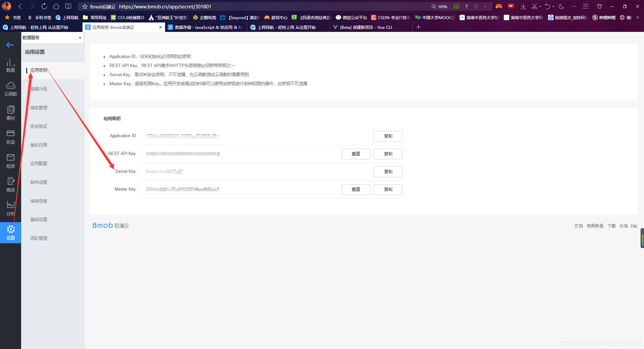Click the 设置 settings gear in the sidebar
This screenshot has height=349, width=644.
(10, 232)
